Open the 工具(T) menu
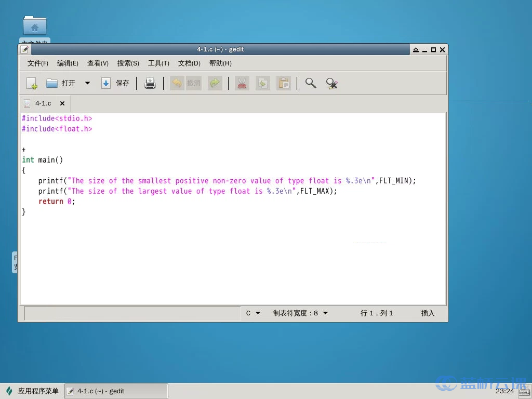Image resolution: width=532 pixels, height=399 pixels. pos(158,63)
